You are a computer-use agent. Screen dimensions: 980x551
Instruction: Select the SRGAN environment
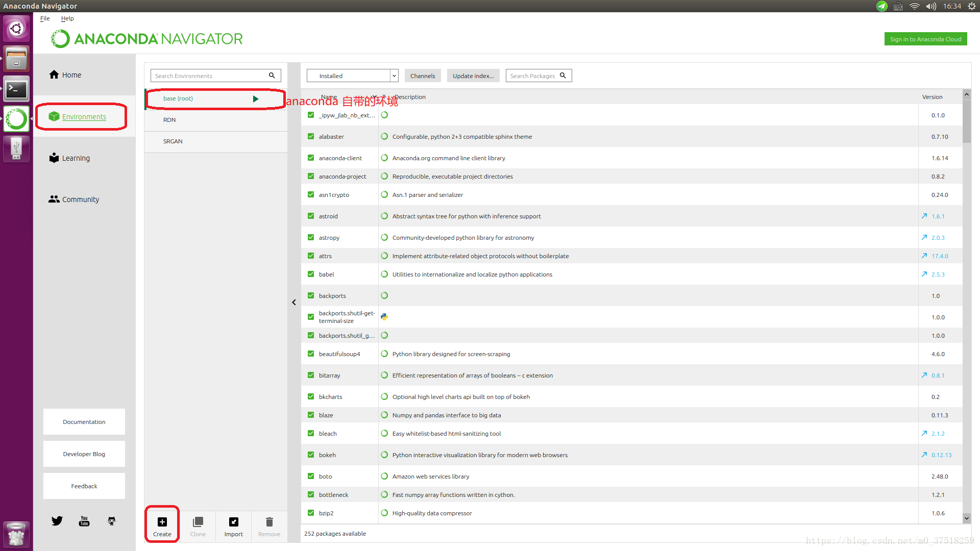tap(216, 142)
